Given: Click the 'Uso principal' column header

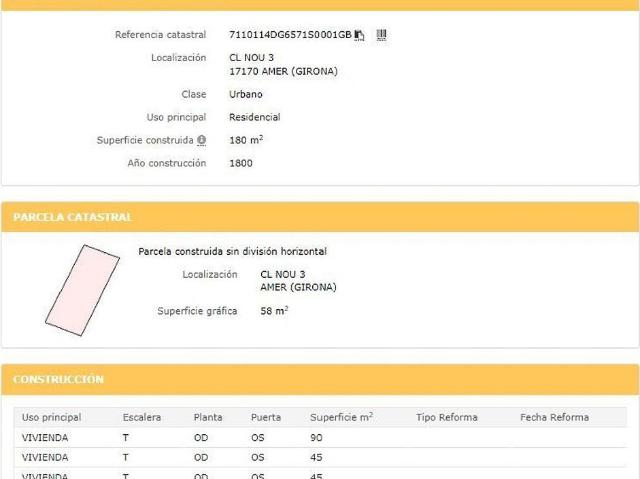Looking at the screenshot, I should coord(51,417).
